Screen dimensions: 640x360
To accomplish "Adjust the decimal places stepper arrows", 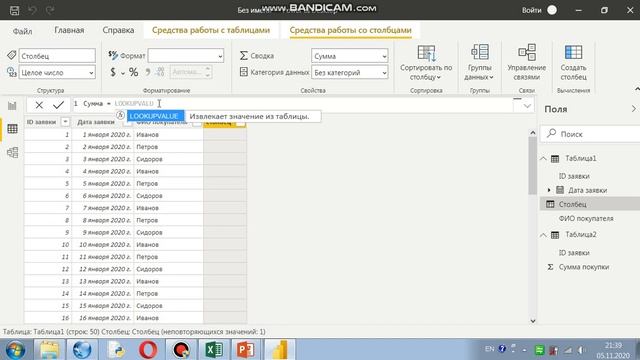I will pos(207,72).
